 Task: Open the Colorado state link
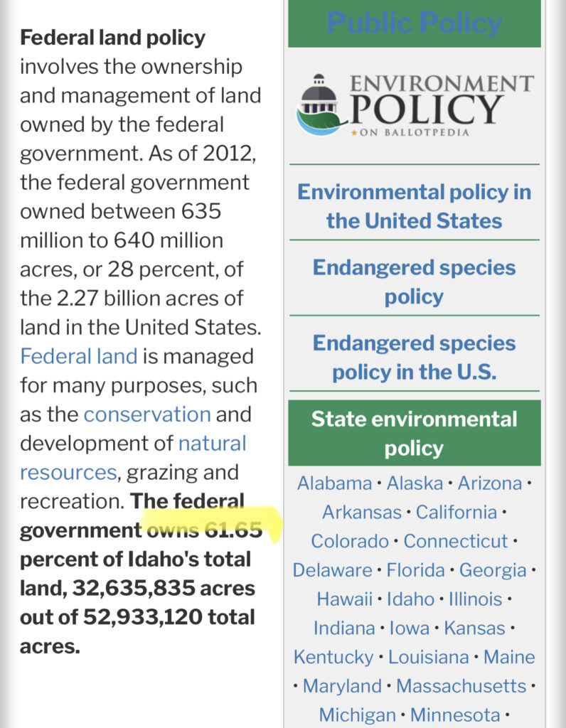click(350, 541)
